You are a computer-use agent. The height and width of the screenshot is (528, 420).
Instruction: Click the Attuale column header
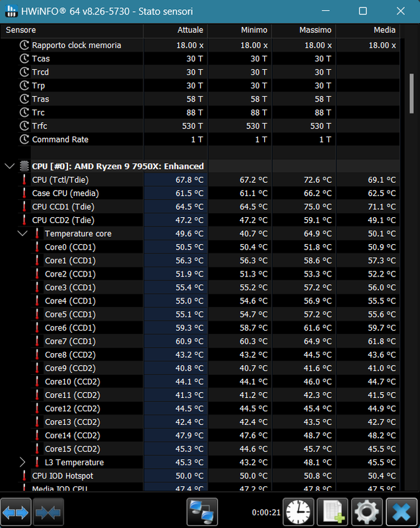pyautogui.click(x=176, y=30)
